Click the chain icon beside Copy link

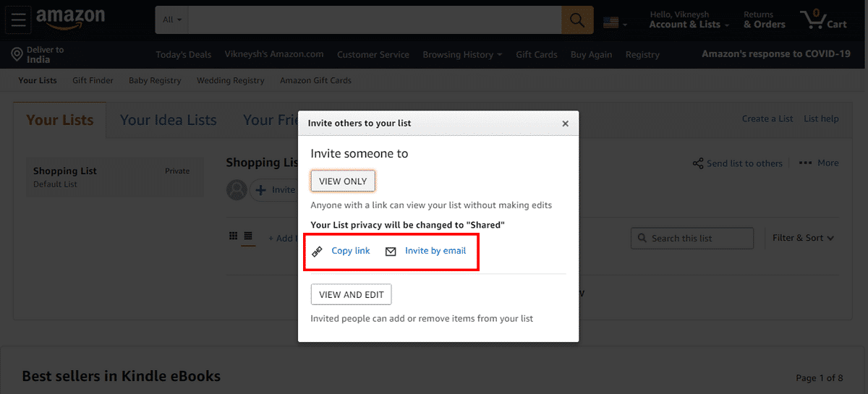(317, 252)
